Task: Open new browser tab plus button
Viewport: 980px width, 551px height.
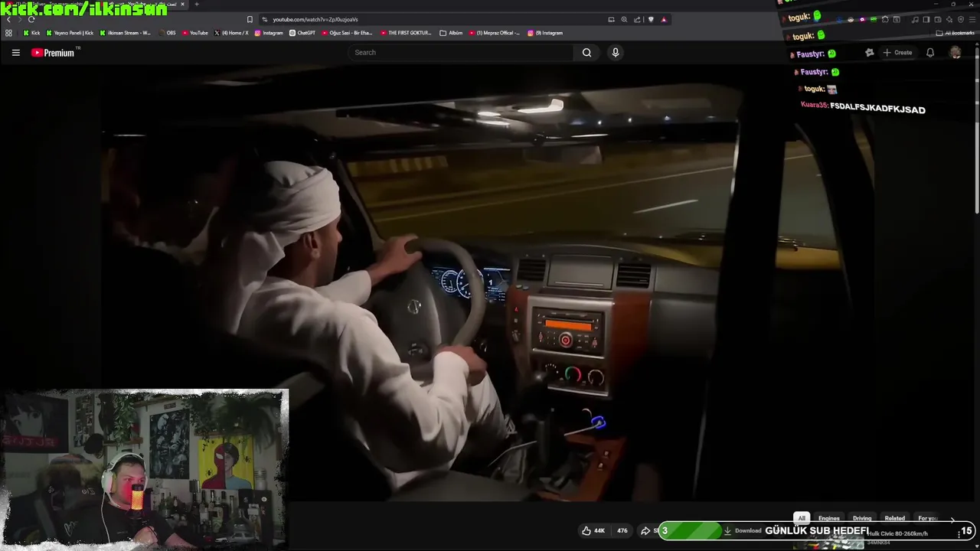Action: [197, 4]
